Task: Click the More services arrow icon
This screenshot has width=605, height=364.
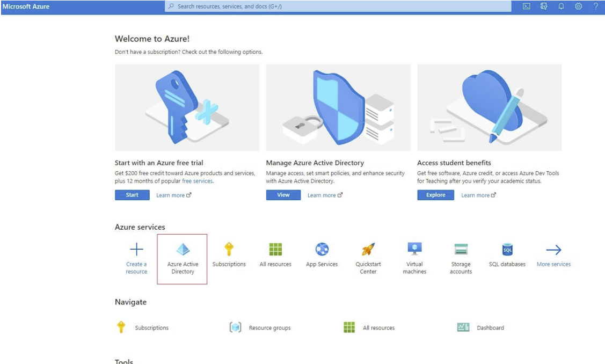Action: 553,250
